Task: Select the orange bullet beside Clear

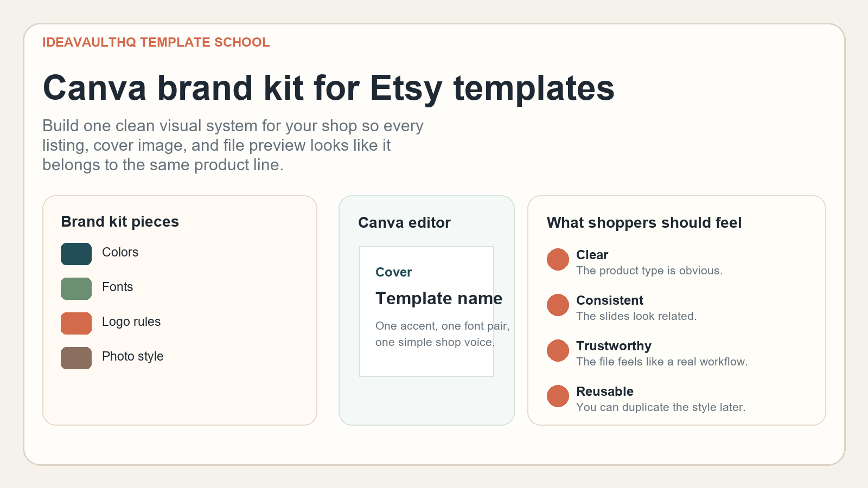Action: [558, 259]
